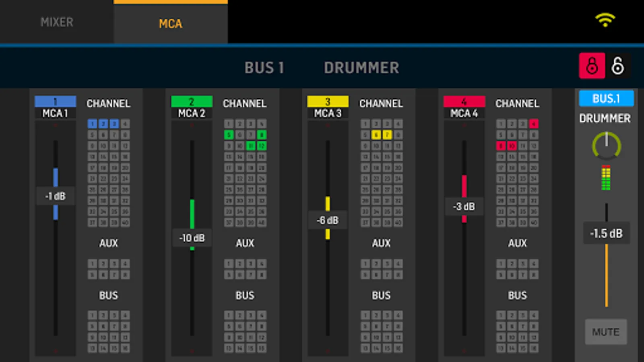Click the "BUS 1" title in header

coord(264,68)
